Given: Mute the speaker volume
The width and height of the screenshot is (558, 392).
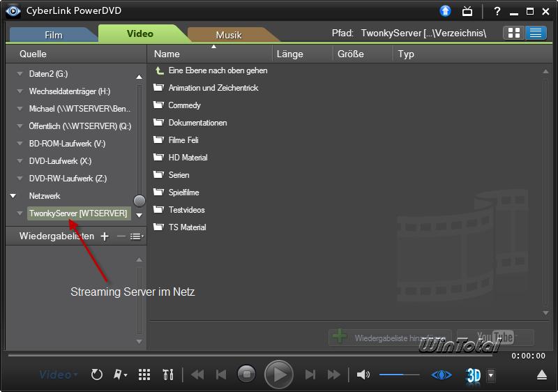Looking at the screenshot, I should point(363,375).
